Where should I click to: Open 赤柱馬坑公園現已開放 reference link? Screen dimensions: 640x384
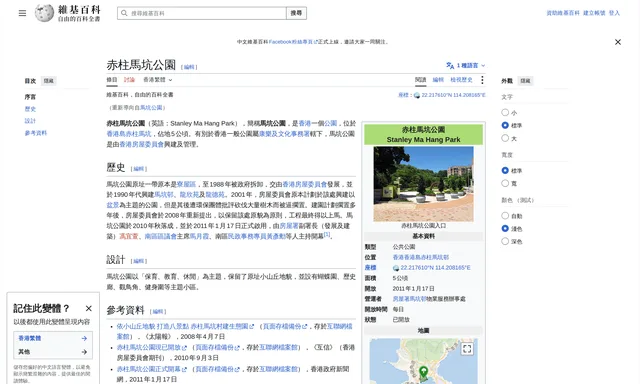(151, 348)
